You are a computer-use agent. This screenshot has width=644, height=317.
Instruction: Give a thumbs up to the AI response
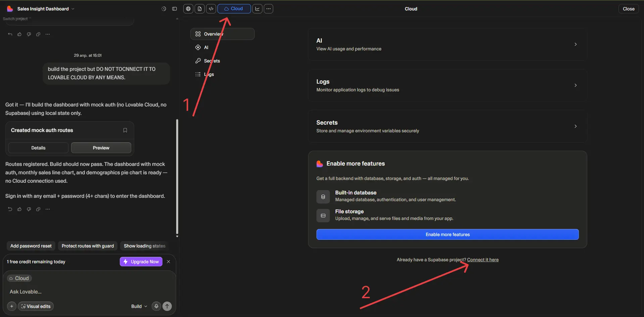click(x=19, y=209)
